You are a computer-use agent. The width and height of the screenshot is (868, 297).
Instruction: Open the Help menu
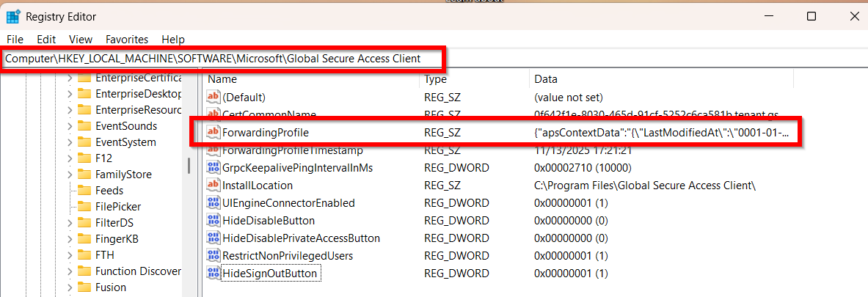(x=172, y=40)
